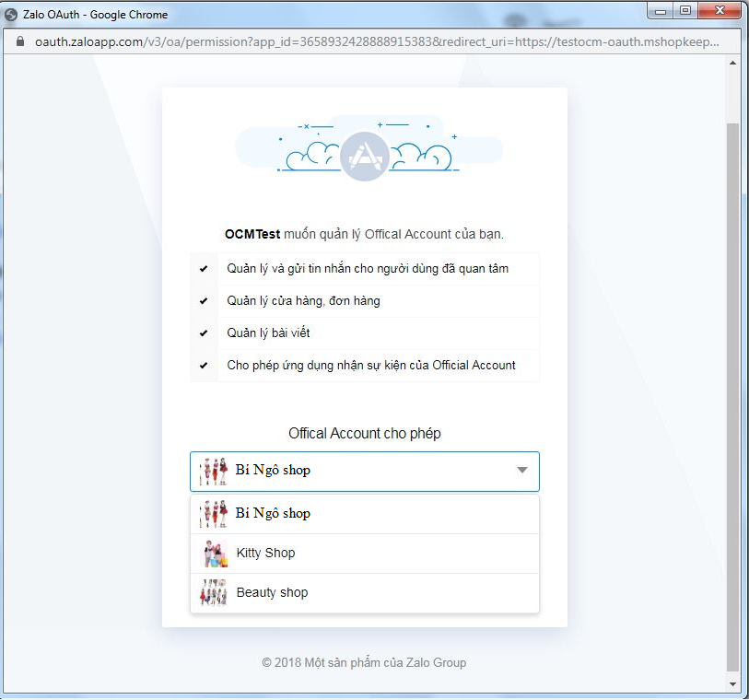Viewport: 749px width, 700px height.
Task: Click the scrollbar down arrow
Action: (x=732, y=684)
